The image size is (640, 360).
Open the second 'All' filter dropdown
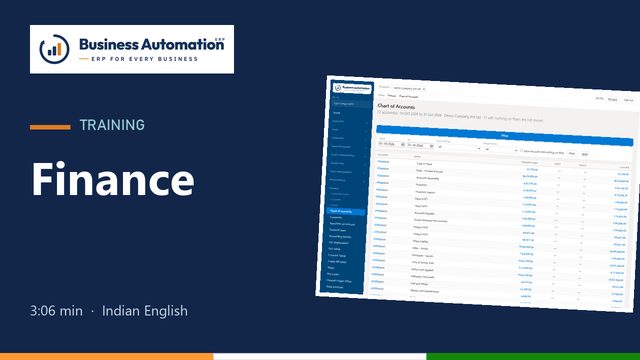(501, 150)
